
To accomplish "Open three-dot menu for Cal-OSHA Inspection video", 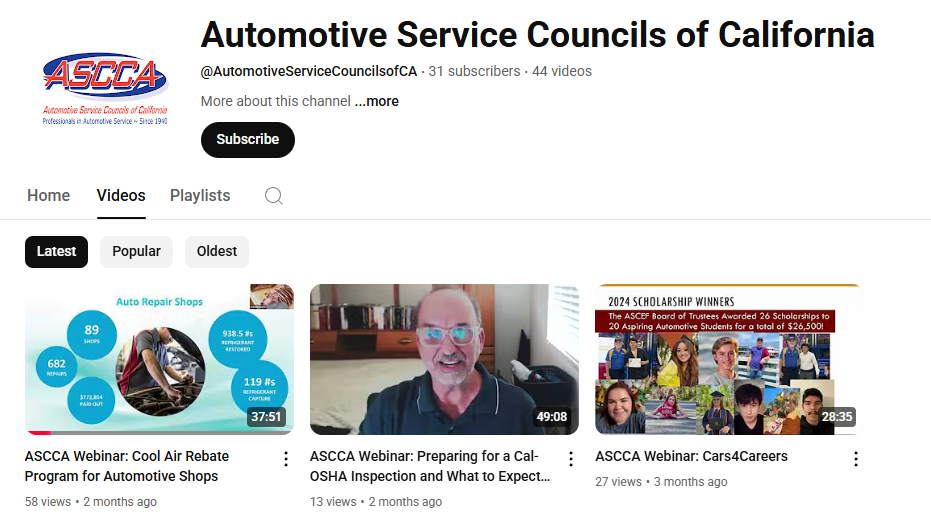I will click(x=571, y=459).
